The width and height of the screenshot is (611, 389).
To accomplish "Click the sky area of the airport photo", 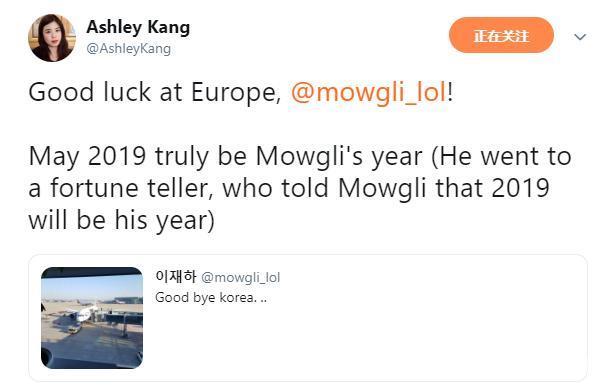I will (92, 287).
